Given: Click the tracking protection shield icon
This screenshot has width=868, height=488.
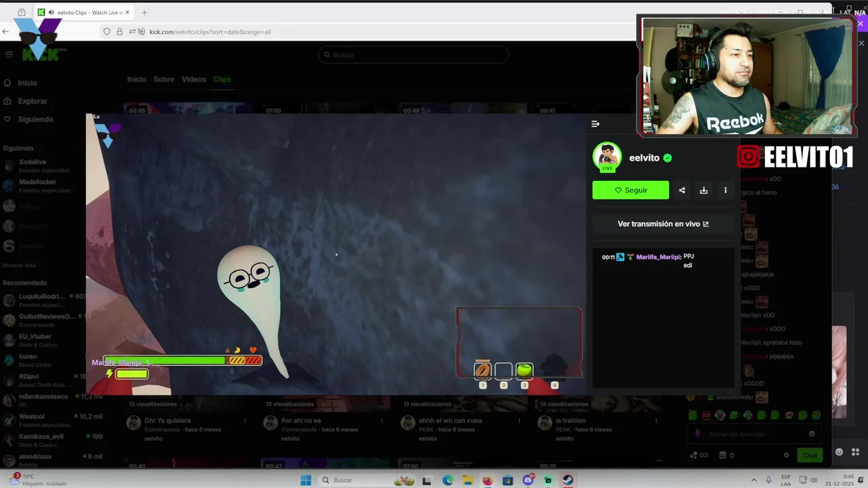Looking at the screenshot, I should (106, 31).
